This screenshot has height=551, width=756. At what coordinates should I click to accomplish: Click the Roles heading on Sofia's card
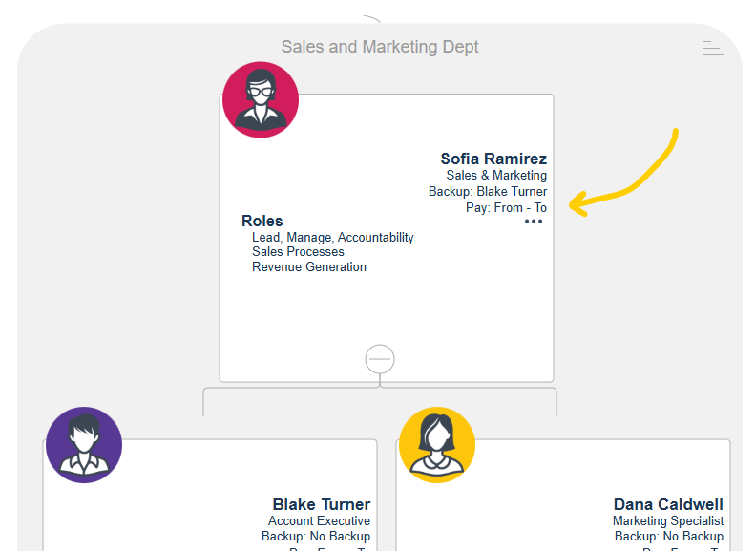pyautogui.click(x=262, y=221)
